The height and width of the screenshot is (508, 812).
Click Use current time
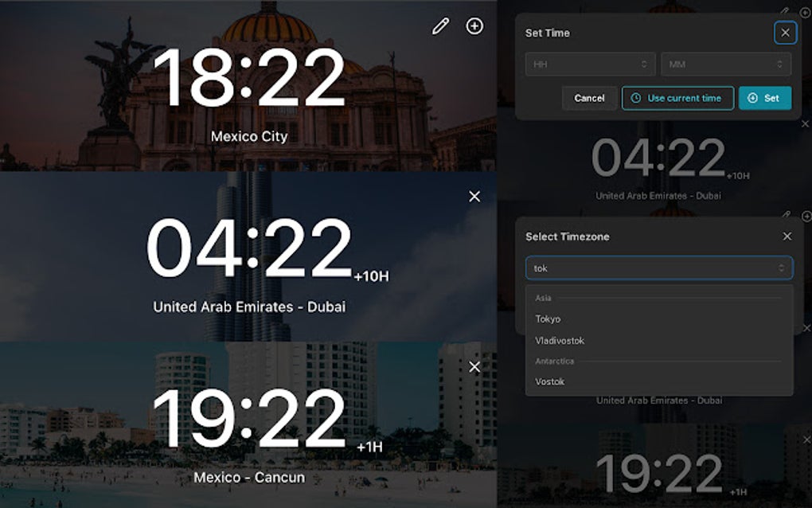pyautogui.click(x=677, y=98)
